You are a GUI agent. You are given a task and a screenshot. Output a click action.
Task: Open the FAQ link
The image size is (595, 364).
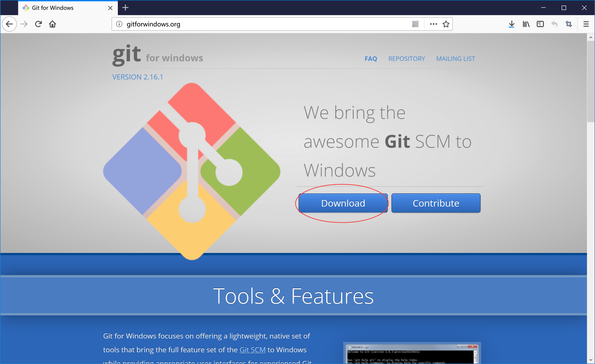(x=371, y=59)
